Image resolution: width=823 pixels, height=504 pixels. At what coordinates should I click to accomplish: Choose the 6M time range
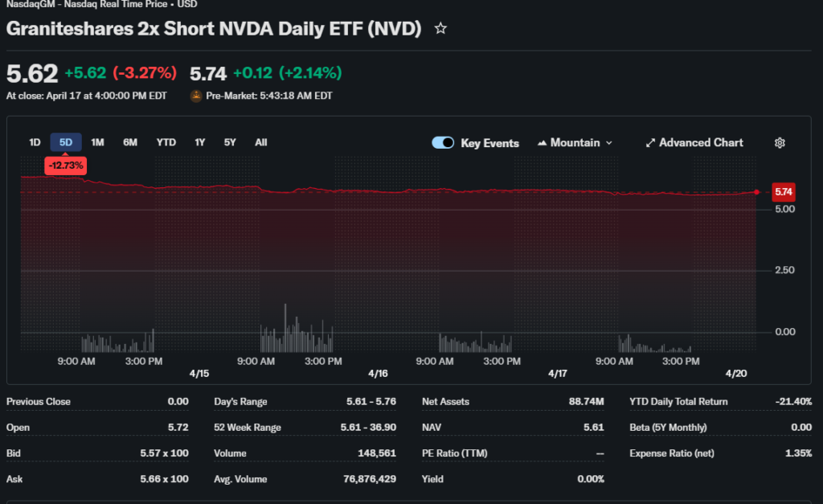tap(130, 143)
